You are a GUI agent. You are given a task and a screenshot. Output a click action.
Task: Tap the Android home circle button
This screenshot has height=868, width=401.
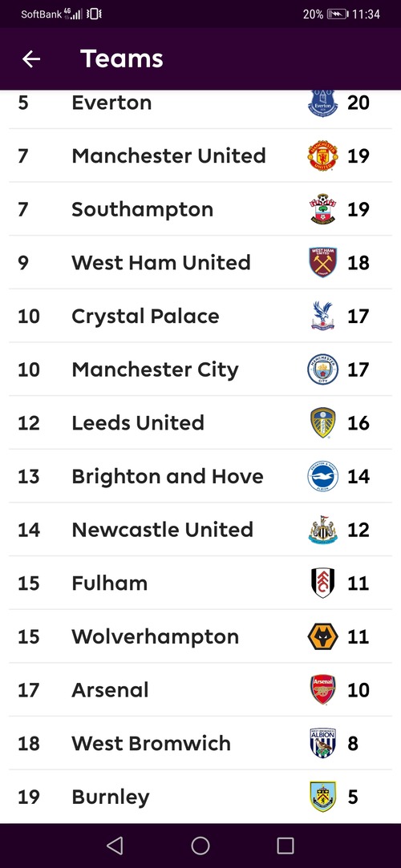tap(200, 846)
